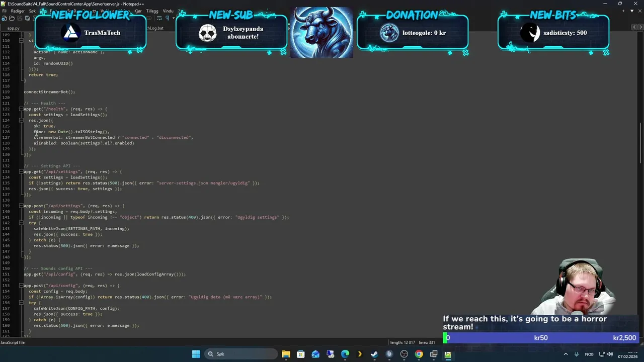The width and height of the screenshot is (644, 362).
Task: Click the volume tray icon
Action: (610, 354)
